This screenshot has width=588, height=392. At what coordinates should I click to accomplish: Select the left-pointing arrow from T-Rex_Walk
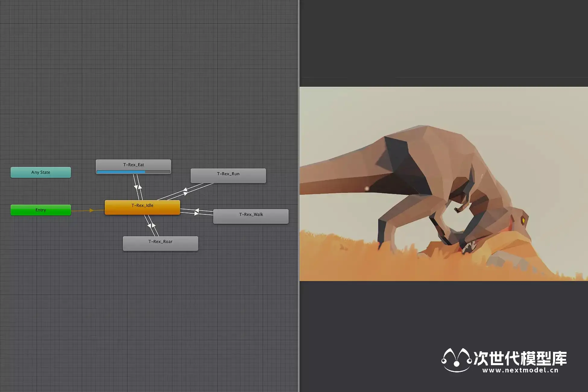click(197, 210)
